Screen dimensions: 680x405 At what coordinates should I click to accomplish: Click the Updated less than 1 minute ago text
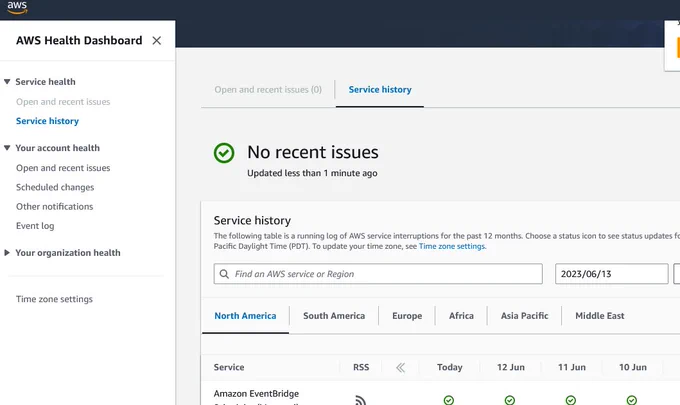(x=312, y=173)
